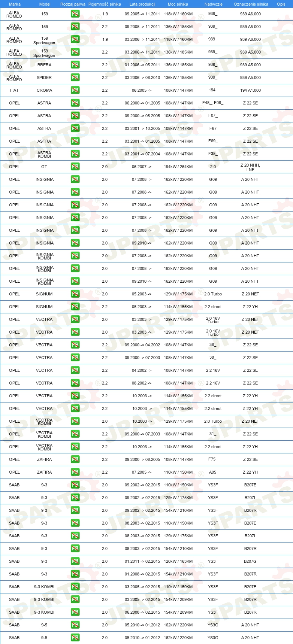Click engine code Z 20 NHH, LNF

(250, 167)
